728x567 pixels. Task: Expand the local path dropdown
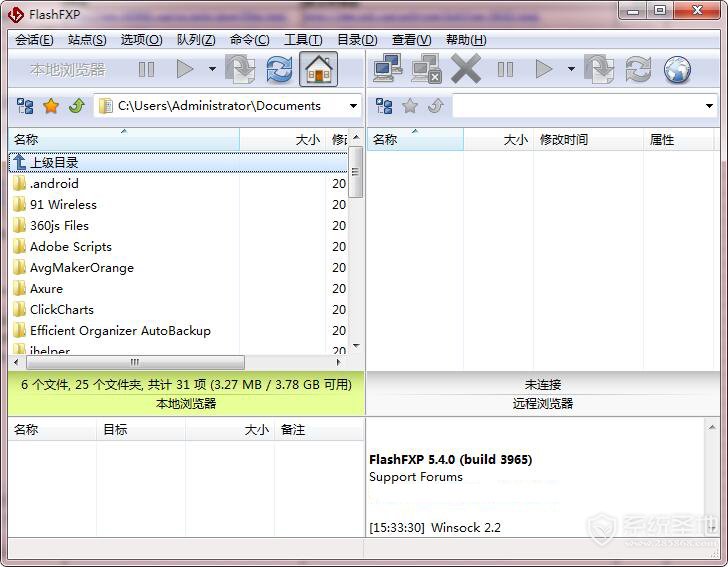click(353, 106)
